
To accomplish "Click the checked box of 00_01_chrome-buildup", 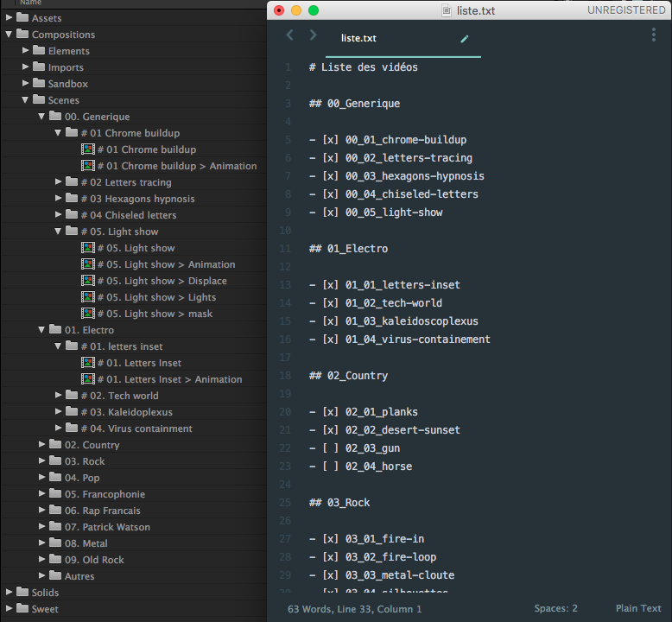I will [331, 140].
